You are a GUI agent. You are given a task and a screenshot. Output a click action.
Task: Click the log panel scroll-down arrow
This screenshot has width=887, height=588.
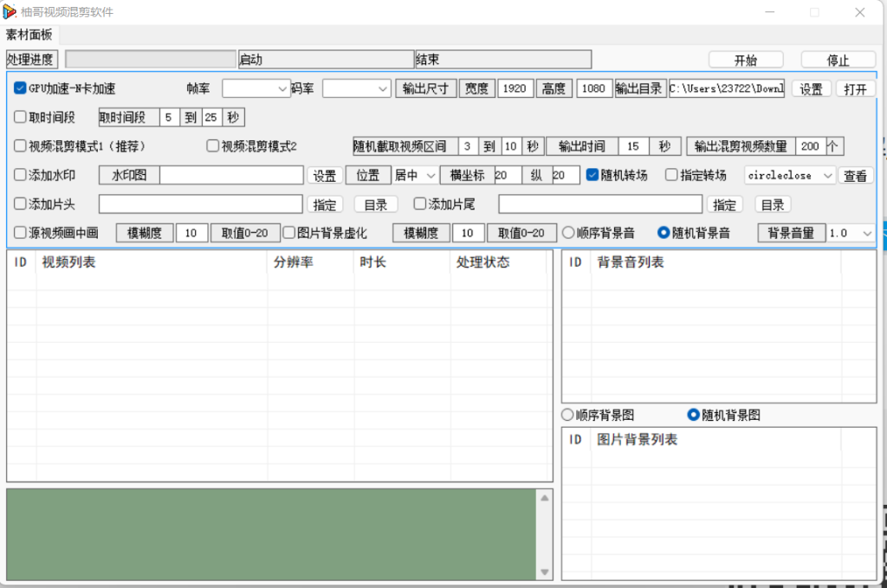tap(545, 572)
